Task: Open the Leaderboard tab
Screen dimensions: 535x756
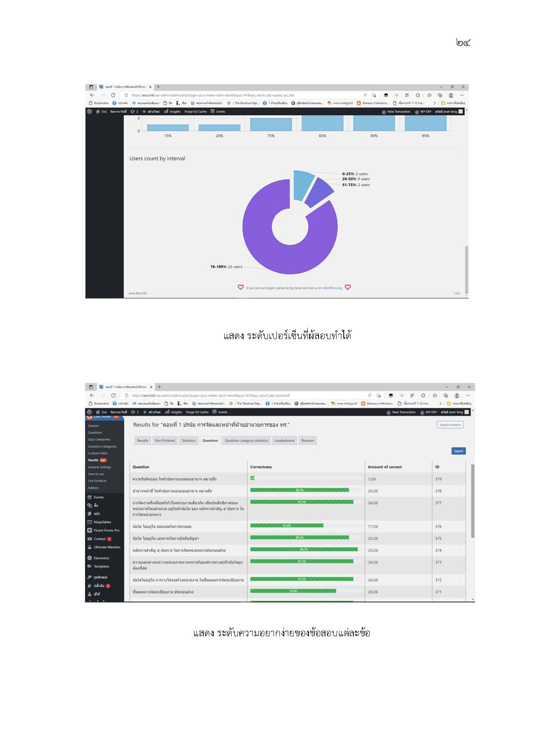Action: point(285,440)
